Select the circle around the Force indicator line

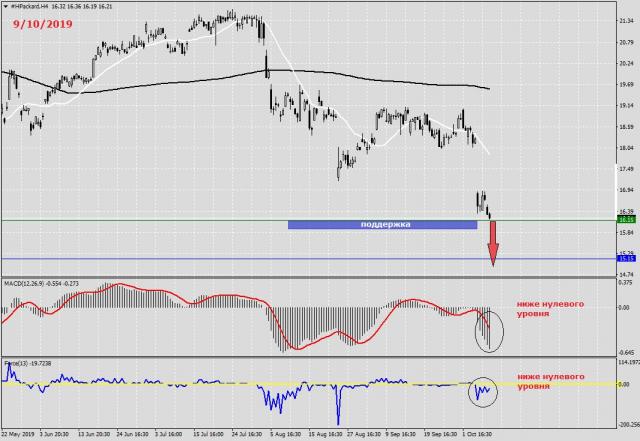pyautogui.click(x=483, y=390)
